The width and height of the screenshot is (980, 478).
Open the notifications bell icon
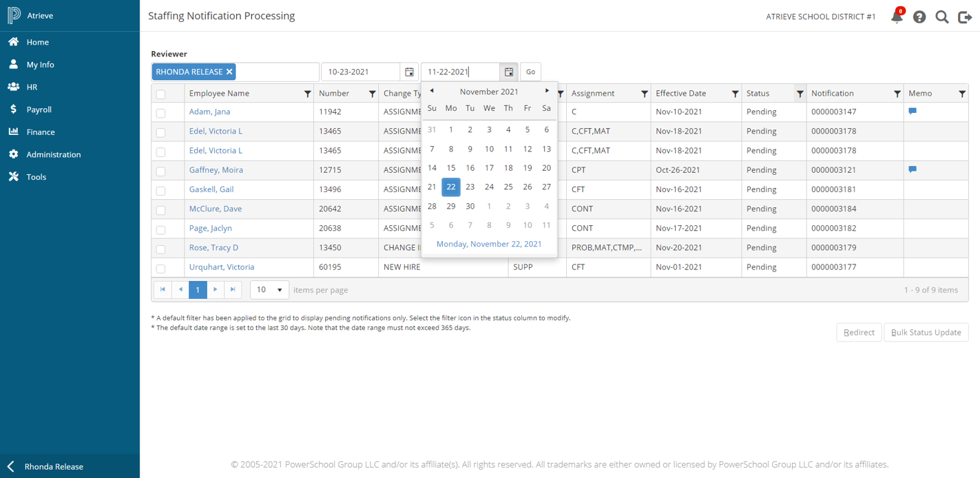pyautogui.click(x=897, y=17)
